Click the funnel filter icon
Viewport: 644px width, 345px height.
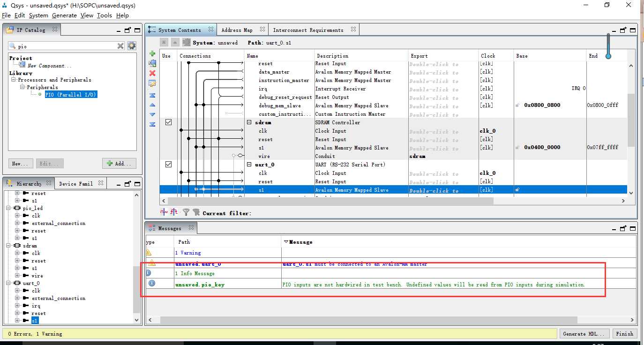[186, 212]
